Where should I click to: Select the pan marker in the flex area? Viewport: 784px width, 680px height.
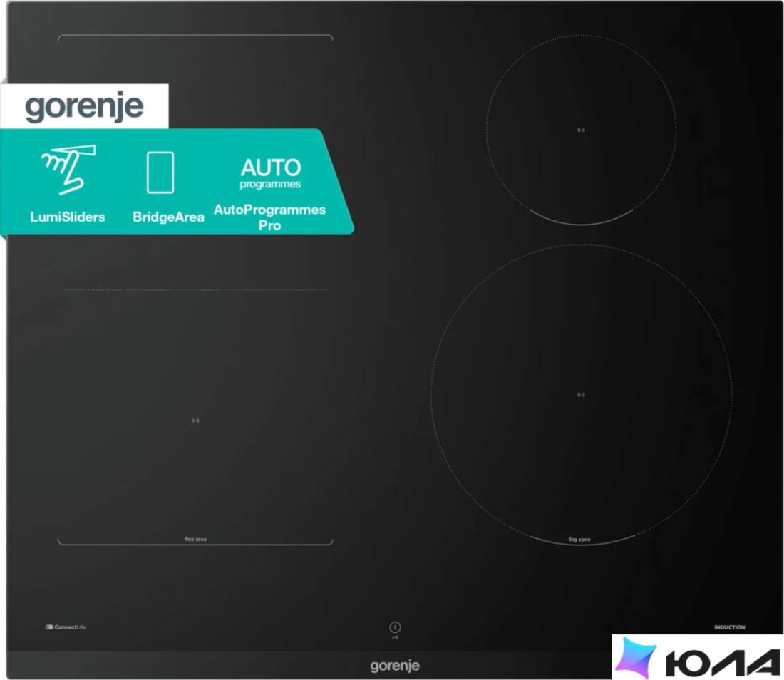pos(195,421)
